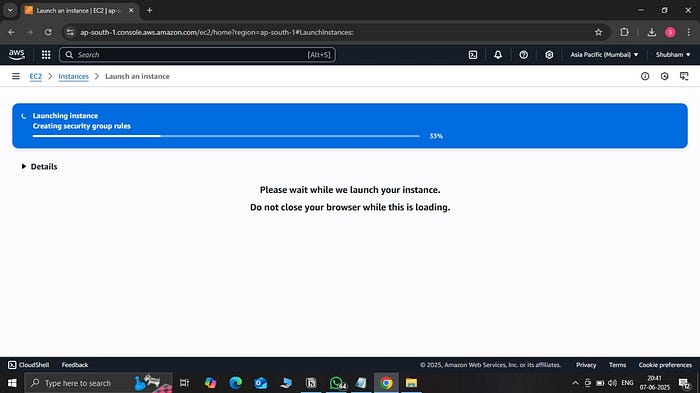Show hidden system tray icons
The width and height of the screenshot is (700, 393).
pos(575,383)
